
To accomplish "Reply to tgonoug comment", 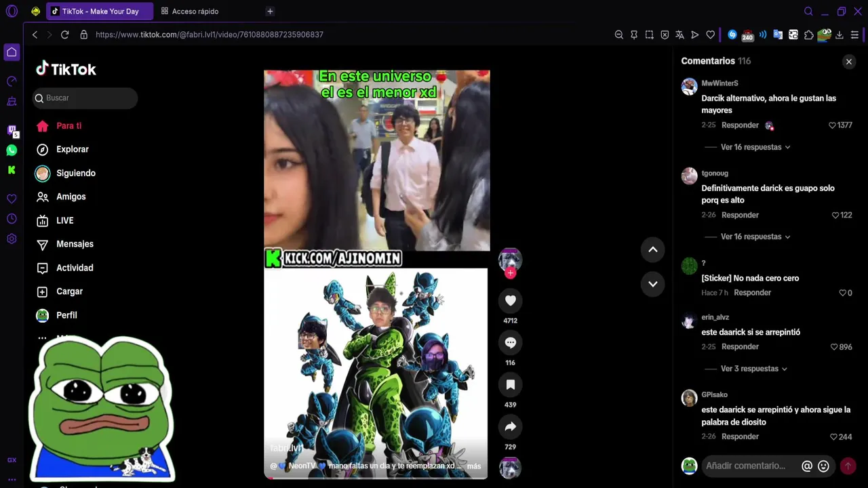I will click(740, 215).
